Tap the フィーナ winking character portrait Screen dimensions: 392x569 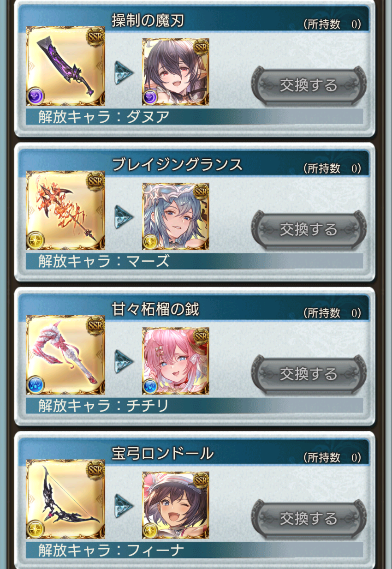(x=176, y=505)
